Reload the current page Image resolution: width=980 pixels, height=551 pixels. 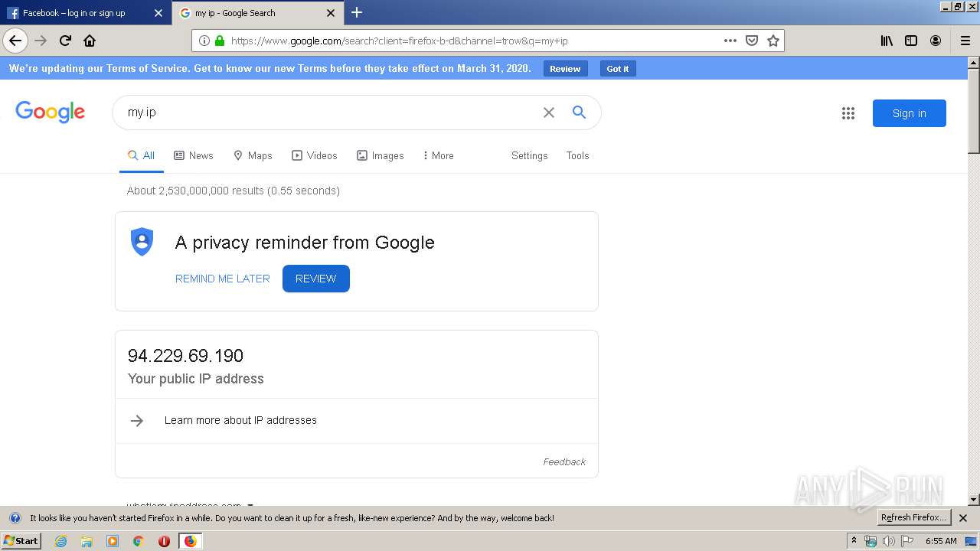[65, 41]
